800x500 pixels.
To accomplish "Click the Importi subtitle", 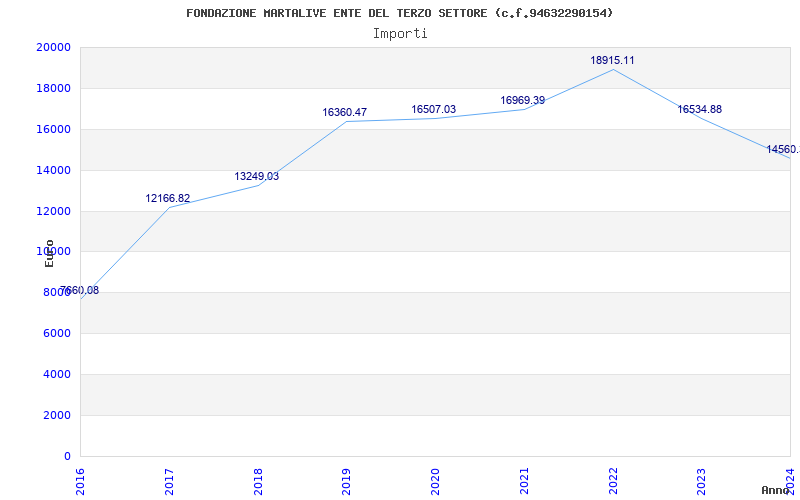I will [400, 33].
